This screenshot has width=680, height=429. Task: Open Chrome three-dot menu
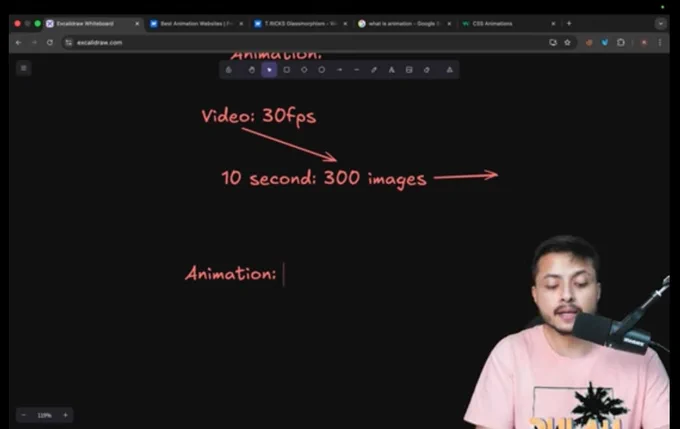660,43
